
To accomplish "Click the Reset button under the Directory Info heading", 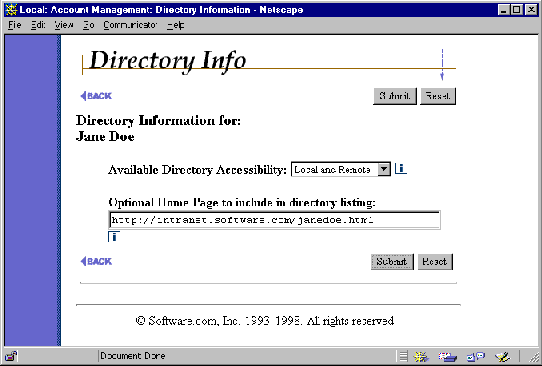I will tap(438, 96).
